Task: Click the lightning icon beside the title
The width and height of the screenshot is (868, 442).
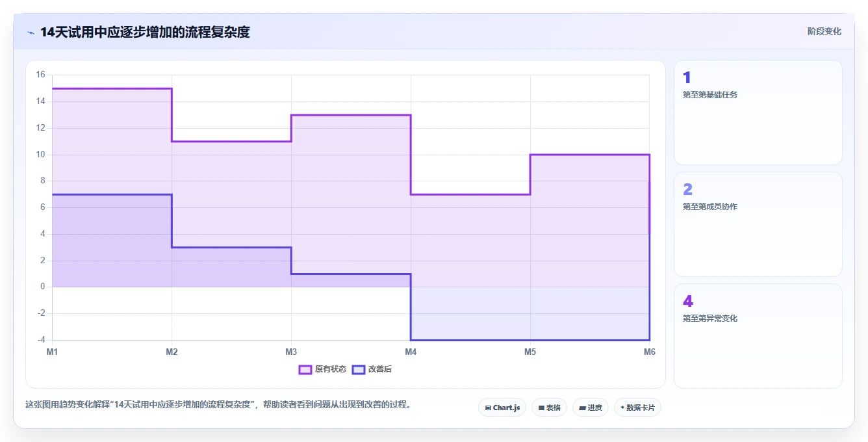Action: click(31, 32)
